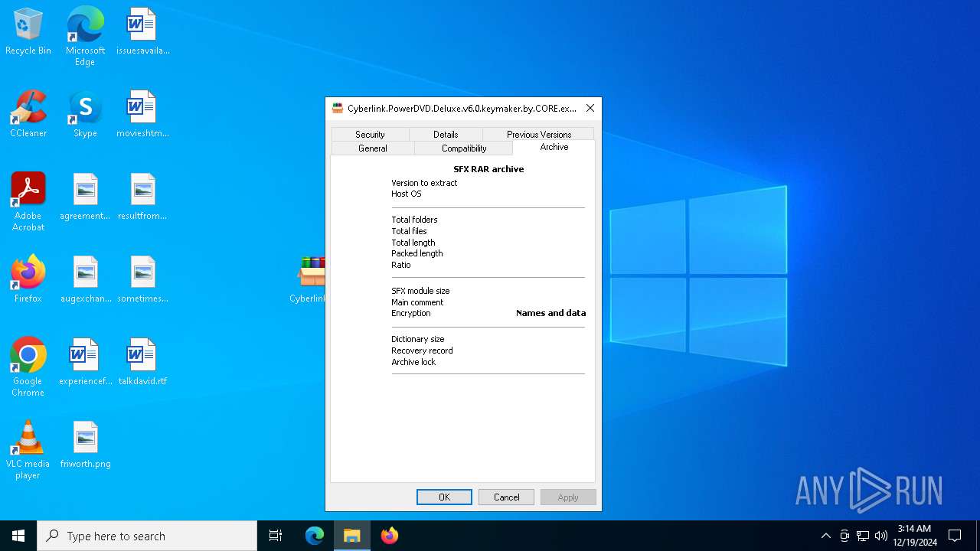Open Microsoft Edge from the taskbar
This screenshot has width=980, height=551.
pos(315,536)
